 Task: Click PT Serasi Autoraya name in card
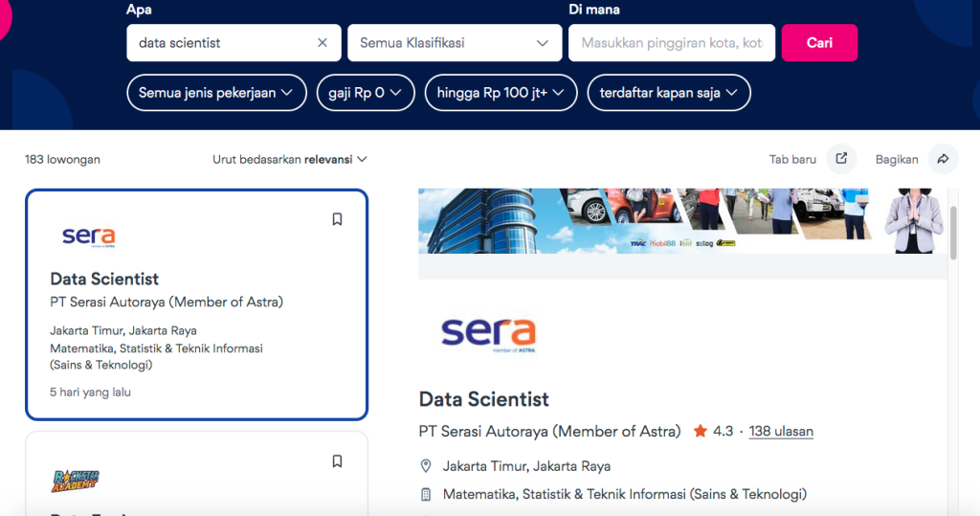coord(167,303)
